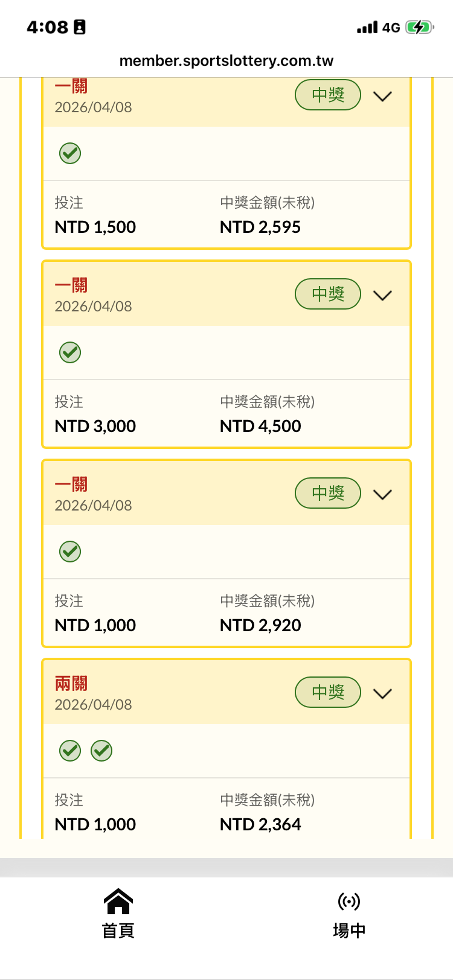Expand the bet with NTD 2,920 payout
This screenshot has width=453, height=980.
[x=383, y=494]
